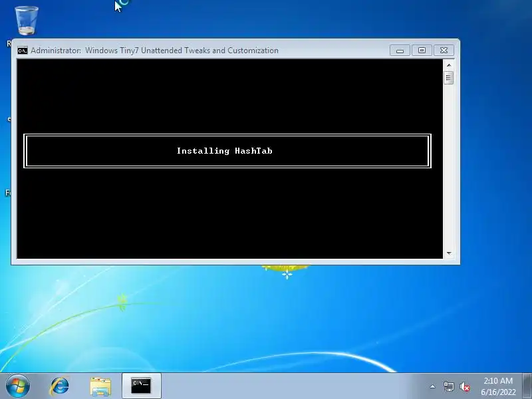Open the clock showing 2:10 AM
Image resolution: width=532 pixels, height=399 pixels.
point(498,386)
